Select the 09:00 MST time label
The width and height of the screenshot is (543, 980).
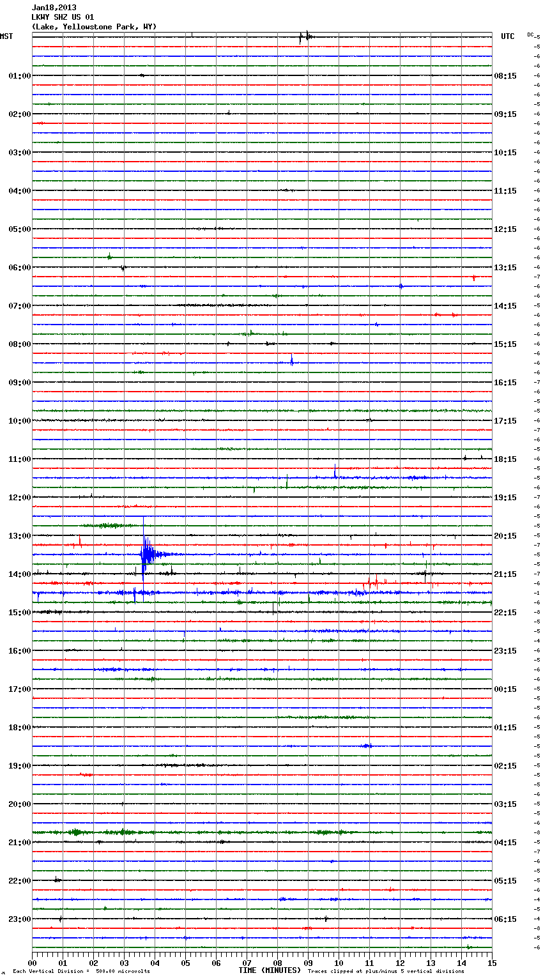20,383
